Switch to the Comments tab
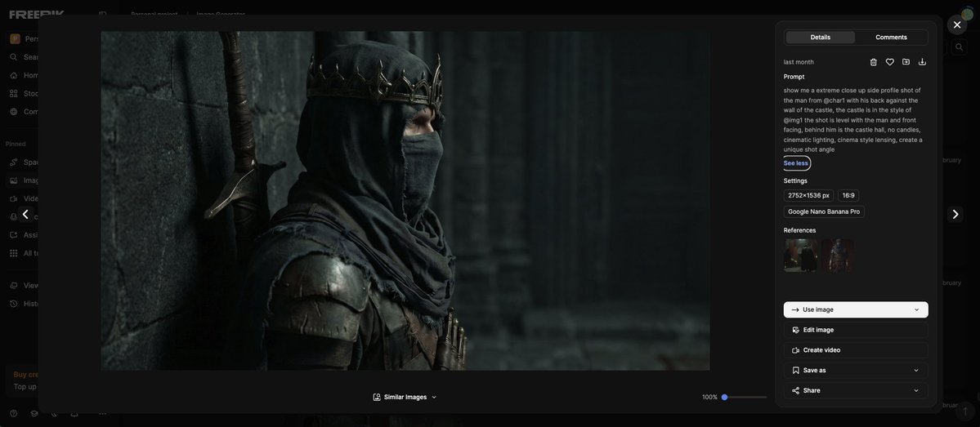This screenshot has height=427, width=980. (x=891, y=38)
